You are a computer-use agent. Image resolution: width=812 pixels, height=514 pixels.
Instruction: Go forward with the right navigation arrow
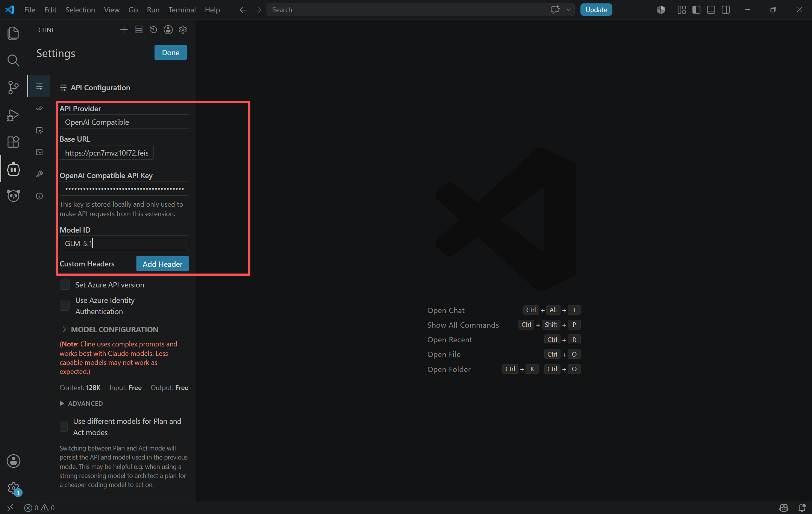(x=258, y=10)
